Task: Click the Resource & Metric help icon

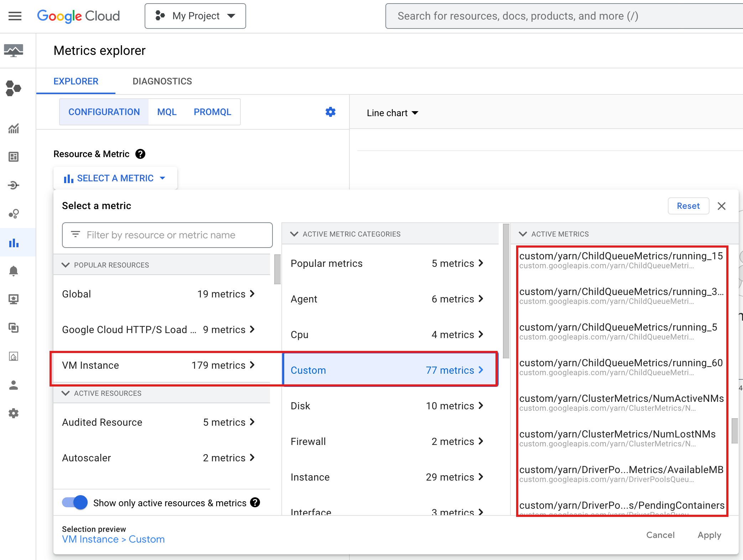Action: point(140,154)
